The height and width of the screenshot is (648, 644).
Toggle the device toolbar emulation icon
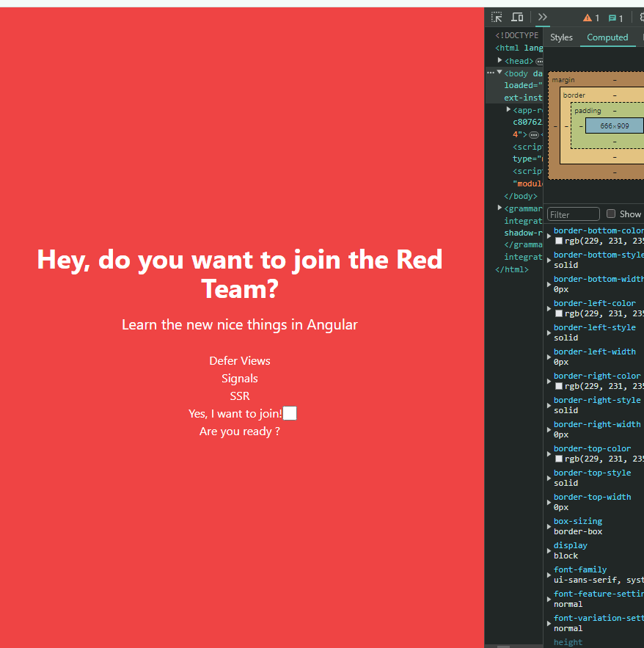pos(517,18)
